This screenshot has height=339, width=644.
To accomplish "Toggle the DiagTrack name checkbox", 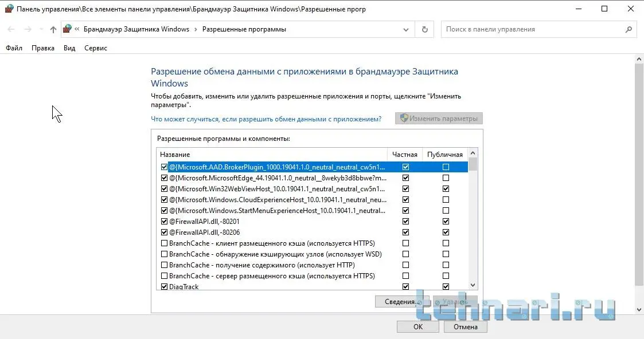I will click(164, 286).
